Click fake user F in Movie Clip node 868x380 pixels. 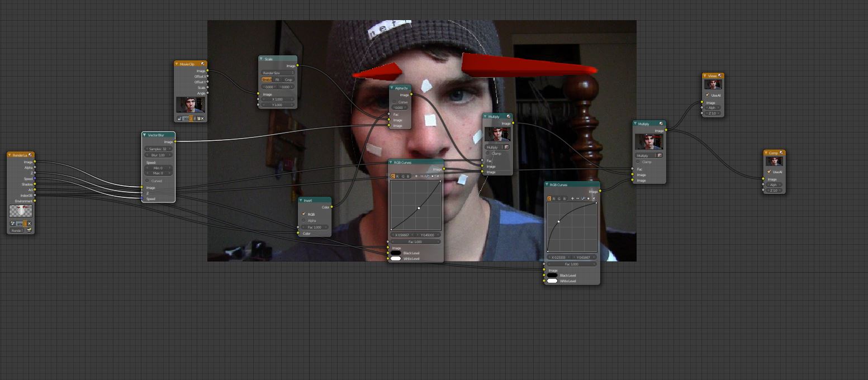coord(195,118)
